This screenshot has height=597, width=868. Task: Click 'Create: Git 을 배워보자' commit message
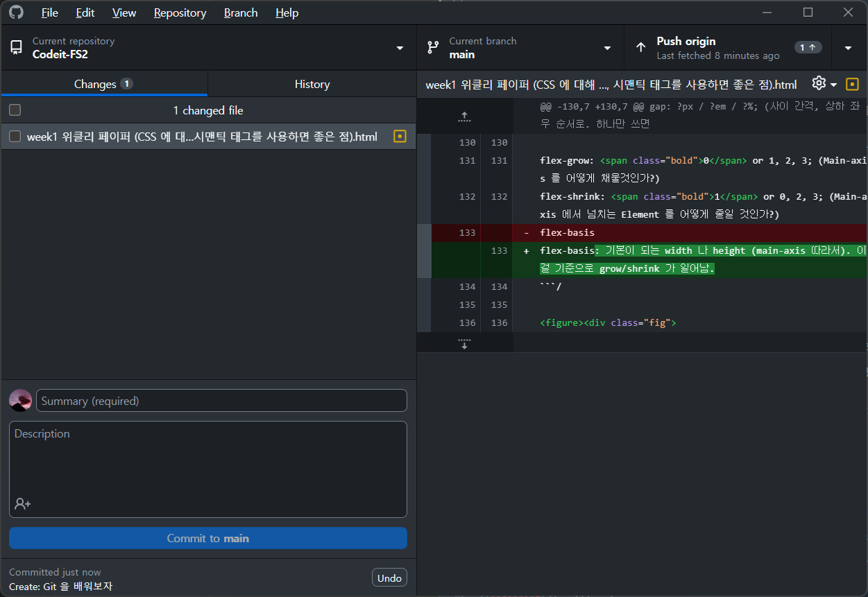pos(61,587)
